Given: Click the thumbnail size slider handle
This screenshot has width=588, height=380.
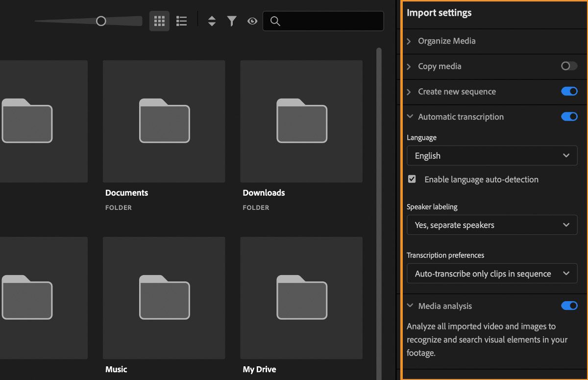Looking at the screenshot, I should pos(101,21).
